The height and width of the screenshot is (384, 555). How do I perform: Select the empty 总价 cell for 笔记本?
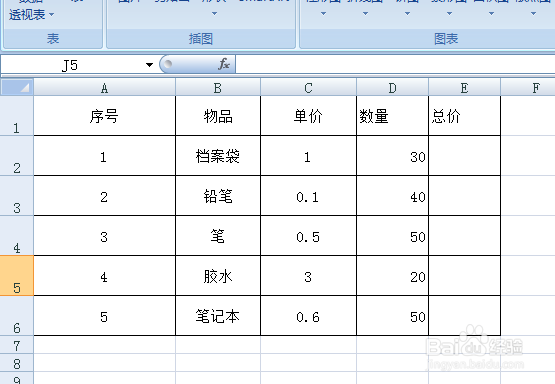pos(464,316)
